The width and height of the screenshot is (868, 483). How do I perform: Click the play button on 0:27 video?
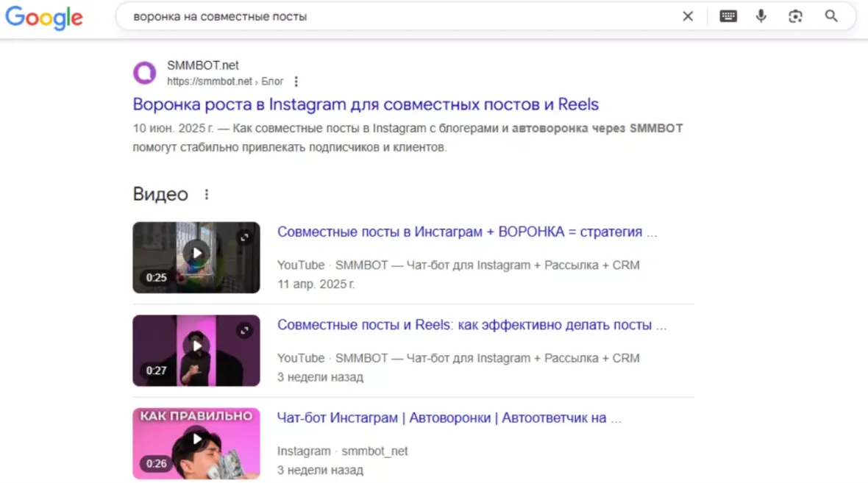(x=196, y=346)
